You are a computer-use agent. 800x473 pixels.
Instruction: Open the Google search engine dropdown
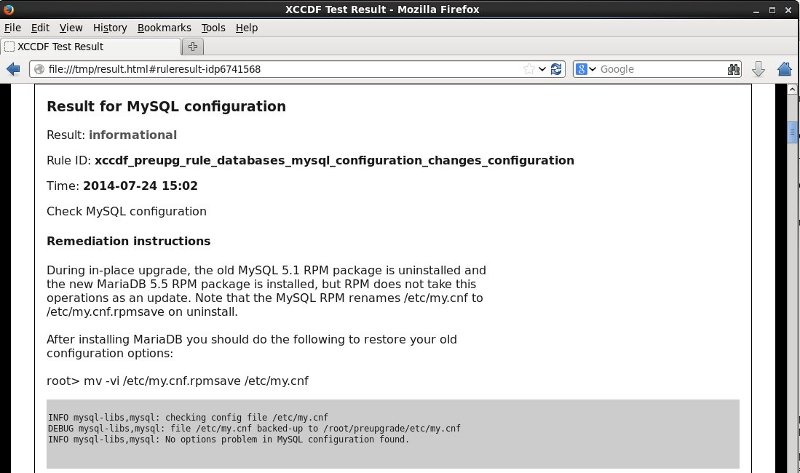tap(585, 69)
